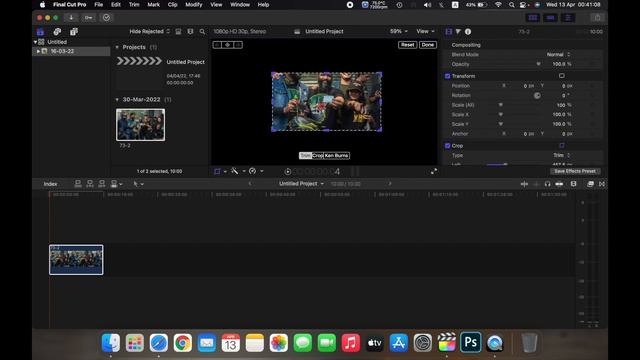Open the Mark menu
Image resolution: width=640 pixels, height=360 pixels.
153,4
